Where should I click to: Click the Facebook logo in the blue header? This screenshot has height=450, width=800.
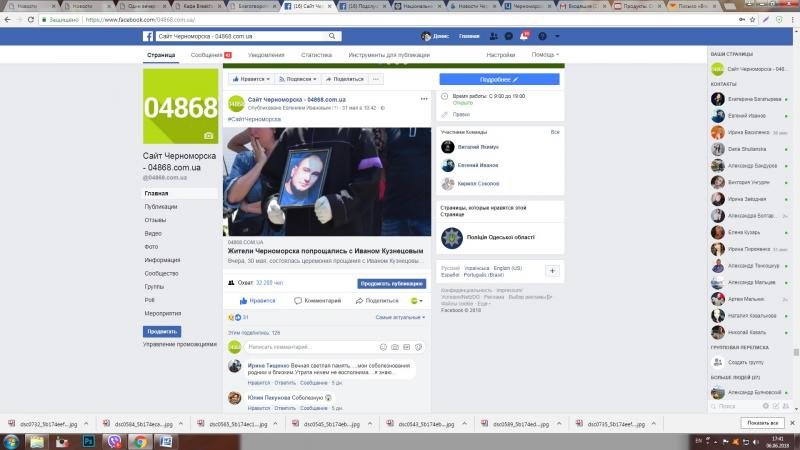click(148, 36)
